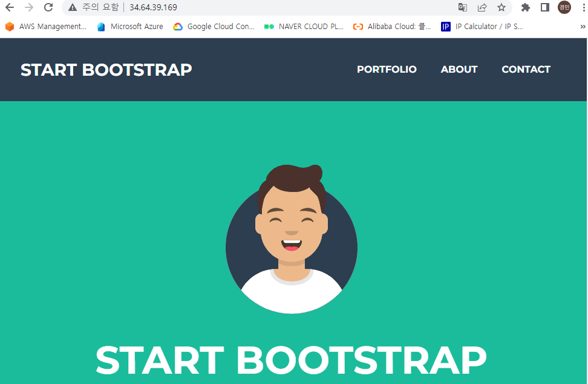Click the smiling avatar illustration
This screenshot has height=384, width=588.
[292, 239]
